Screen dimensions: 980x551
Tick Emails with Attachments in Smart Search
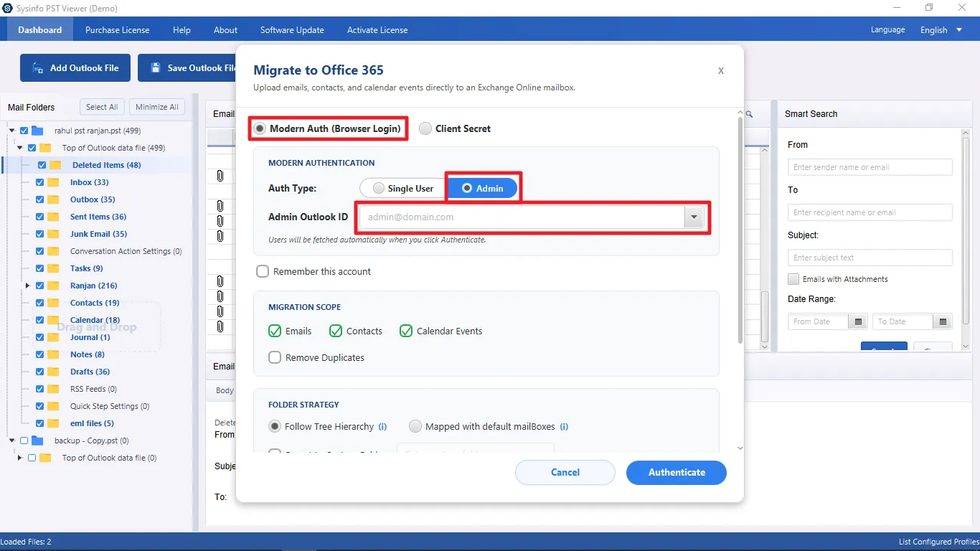point(793,279)
